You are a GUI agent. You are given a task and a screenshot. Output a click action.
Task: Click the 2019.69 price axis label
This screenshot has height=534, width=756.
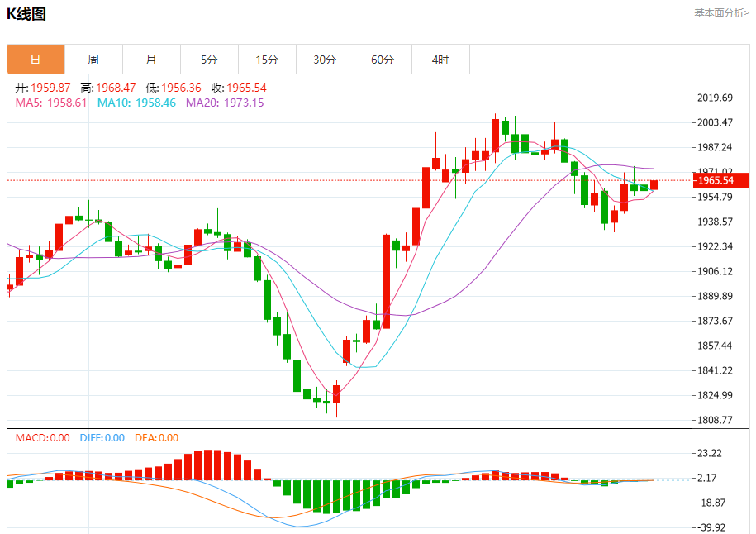click(715, 98)
